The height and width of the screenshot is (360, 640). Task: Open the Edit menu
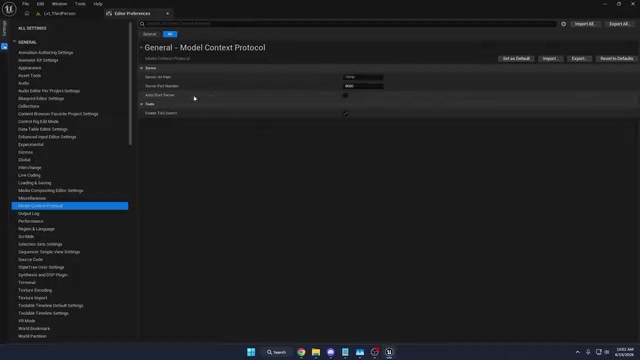pyautogui.click(x=40, y=4)
